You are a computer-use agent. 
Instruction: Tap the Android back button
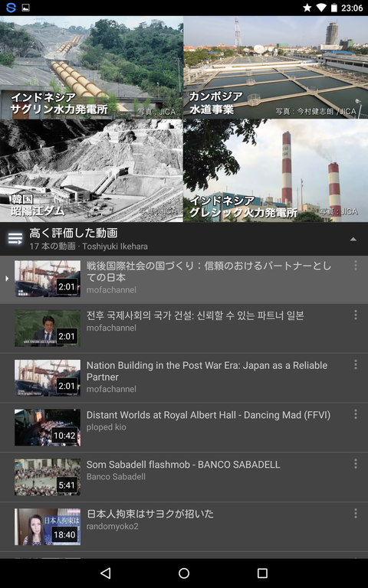(106, 573)
